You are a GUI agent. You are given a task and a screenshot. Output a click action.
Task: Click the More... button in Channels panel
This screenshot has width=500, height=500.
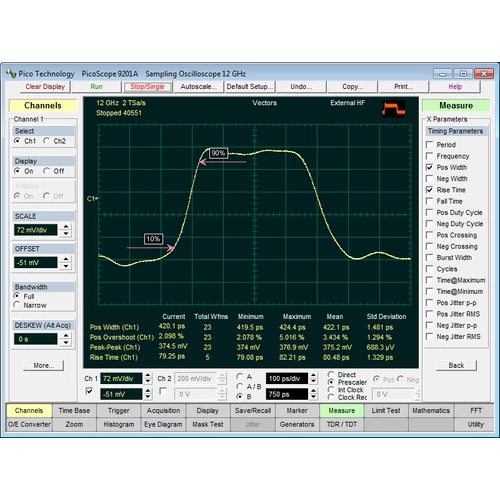coord(44,365)
